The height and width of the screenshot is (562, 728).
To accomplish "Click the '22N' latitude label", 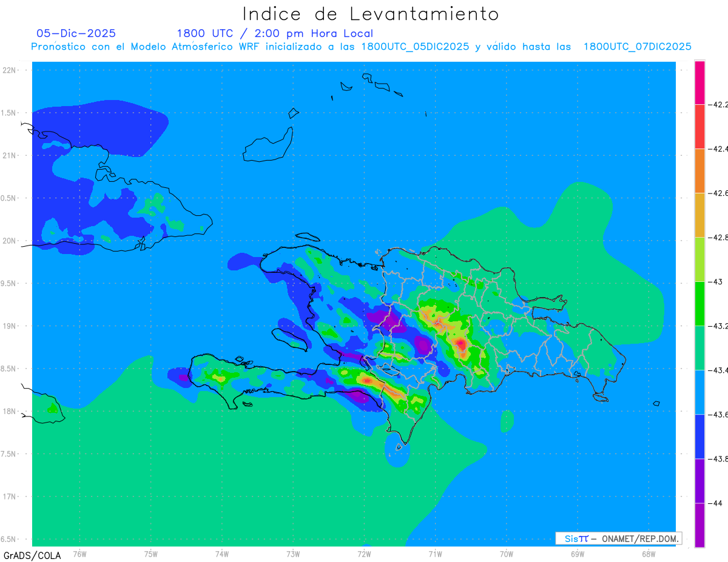I will [10, 70].
